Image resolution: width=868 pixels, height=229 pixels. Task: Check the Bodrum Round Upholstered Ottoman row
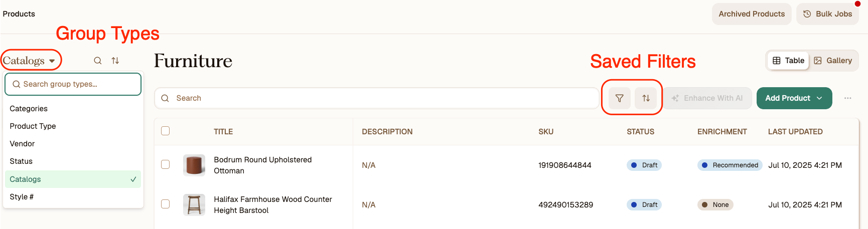[166, 164]
